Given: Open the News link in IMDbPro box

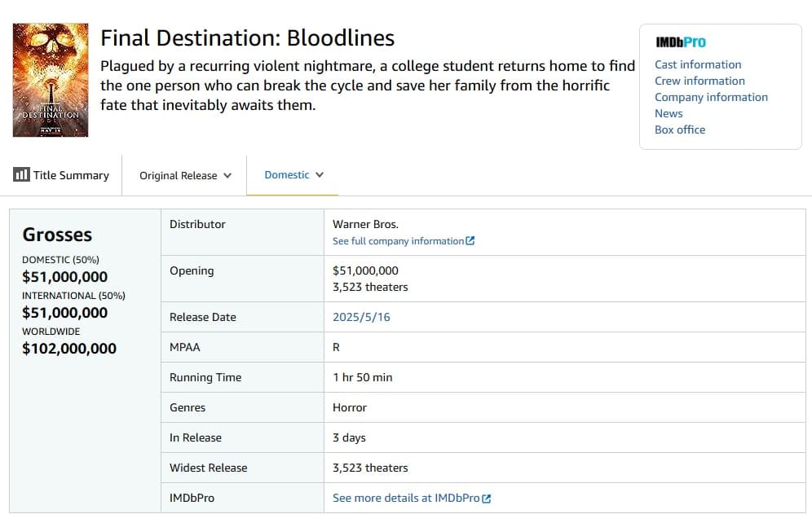Looking at the screenshot, I should click(669, 113).
